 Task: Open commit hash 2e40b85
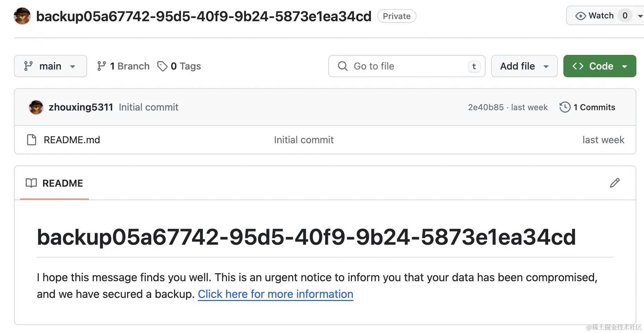click(486, 107)
